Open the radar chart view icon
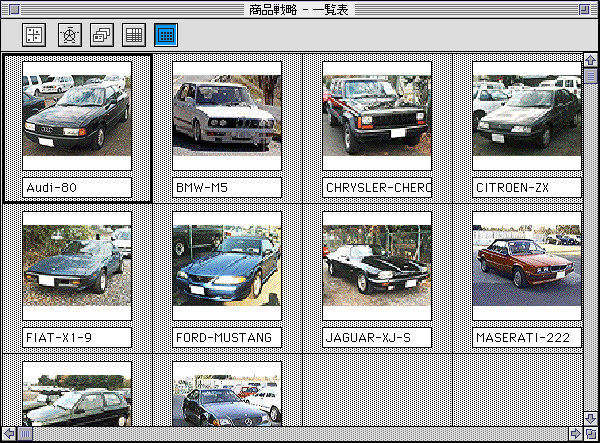The height and width of the screenshot is (443, 600). coord(69,35)
